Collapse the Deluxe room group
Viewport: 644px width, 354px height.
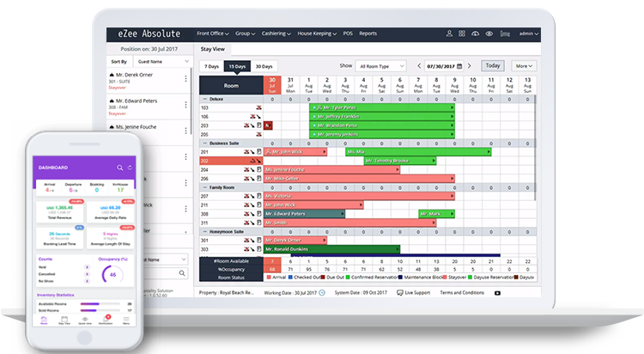204,99
